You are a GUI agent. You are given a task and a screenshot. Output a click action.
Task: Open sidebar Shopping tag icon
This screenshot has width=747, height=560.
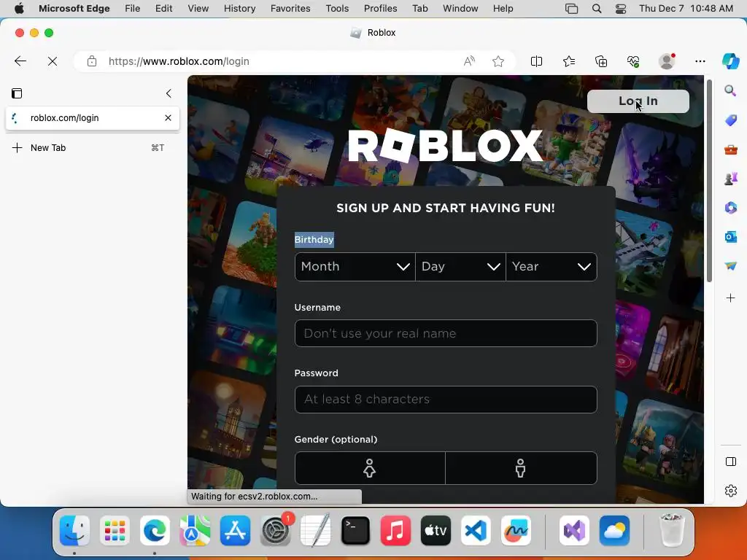pos(731,120)
